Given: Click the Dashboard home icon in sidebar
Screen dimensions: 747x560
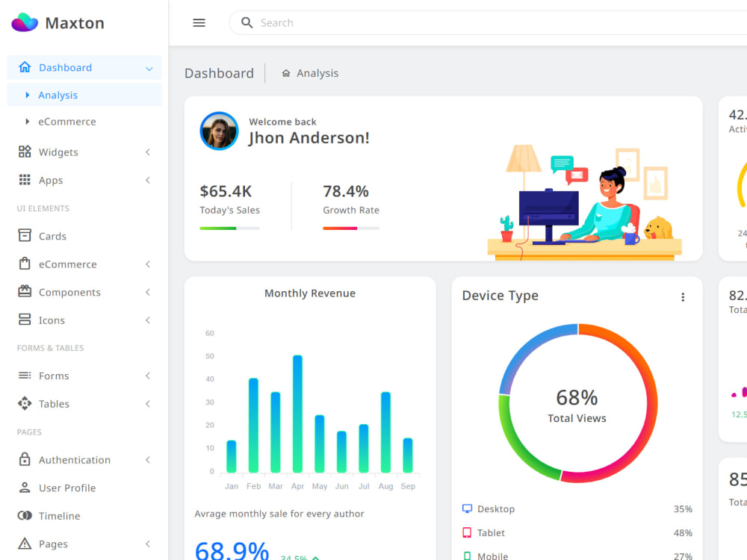Looking at the screenshot, I should 25,67.
